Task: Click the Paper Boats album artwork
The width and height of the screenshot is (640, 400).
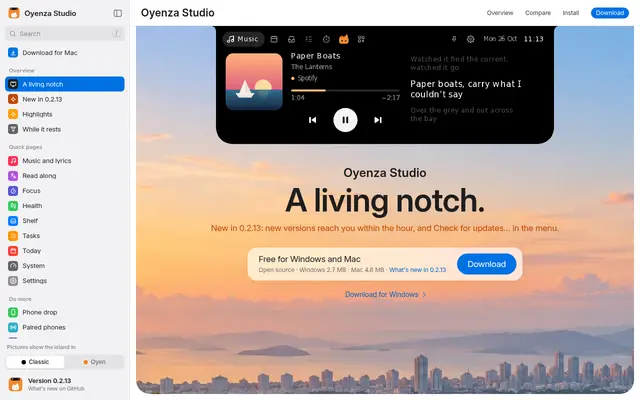Action: pos(254,81)
